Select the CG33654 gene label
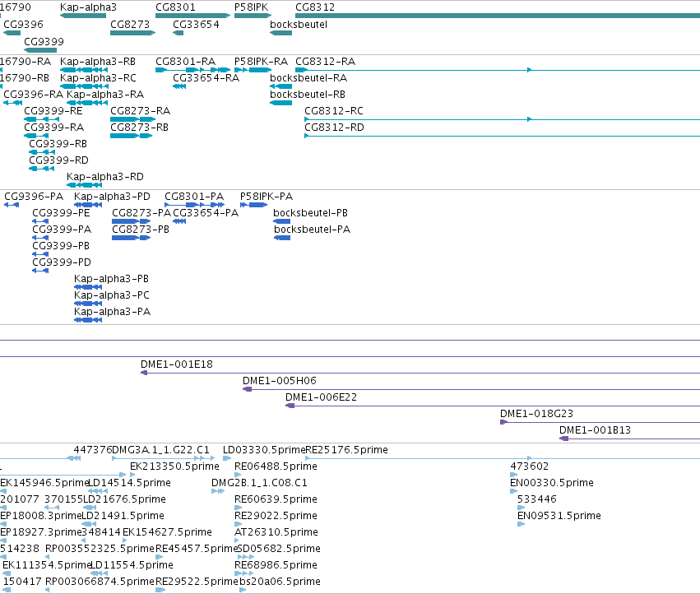Screen dimensions: 700x594 (196, 24)
